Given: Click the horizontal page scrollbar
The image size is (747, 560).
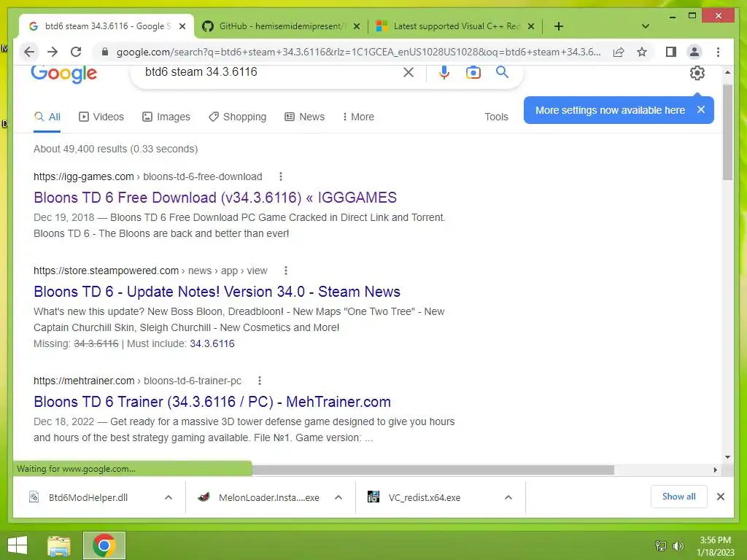Looking at the screenshot, I should pyautogui.click(x=433, y=470).
